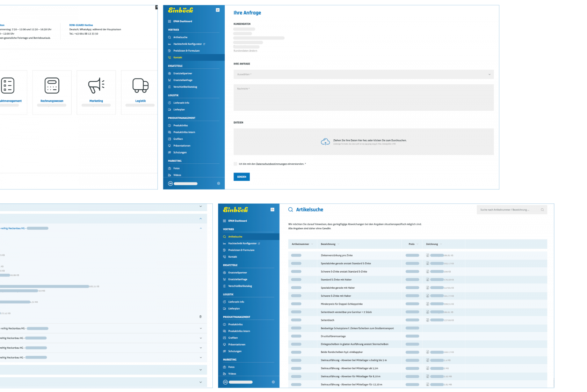Select the yellow highlighted Kontakt menu item

[x=178, y=58]
